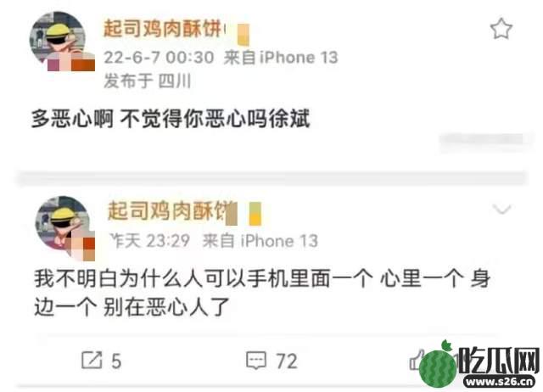Click the 昨天 23:29 timestamp
The height and width of the screenshot is (392, 543).
(x=150, y=241)
